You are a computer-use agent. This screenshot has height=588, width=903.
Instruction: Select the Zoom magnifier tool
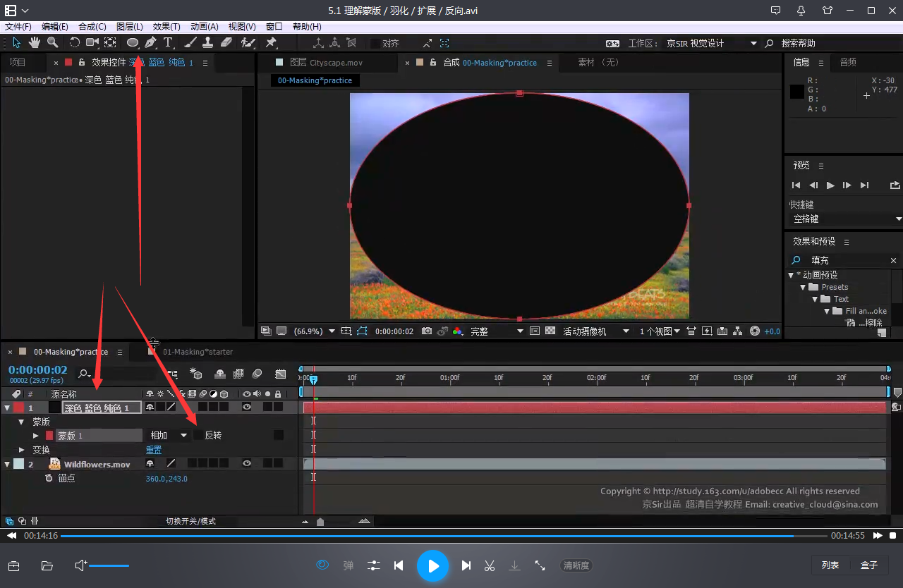pyautogui.click(x=52, y=42)
